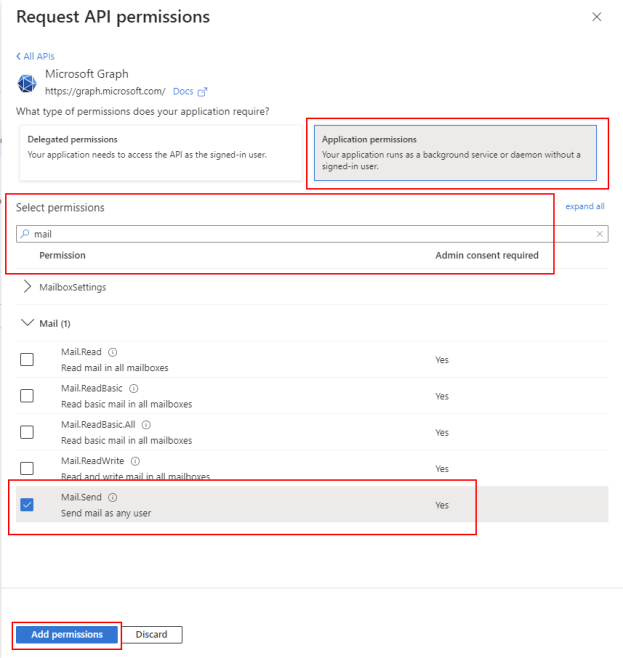Viewport: 623px width, 658px height.
Task: Show info tooltip for Mail.ReadBasic
Action: 133,388
